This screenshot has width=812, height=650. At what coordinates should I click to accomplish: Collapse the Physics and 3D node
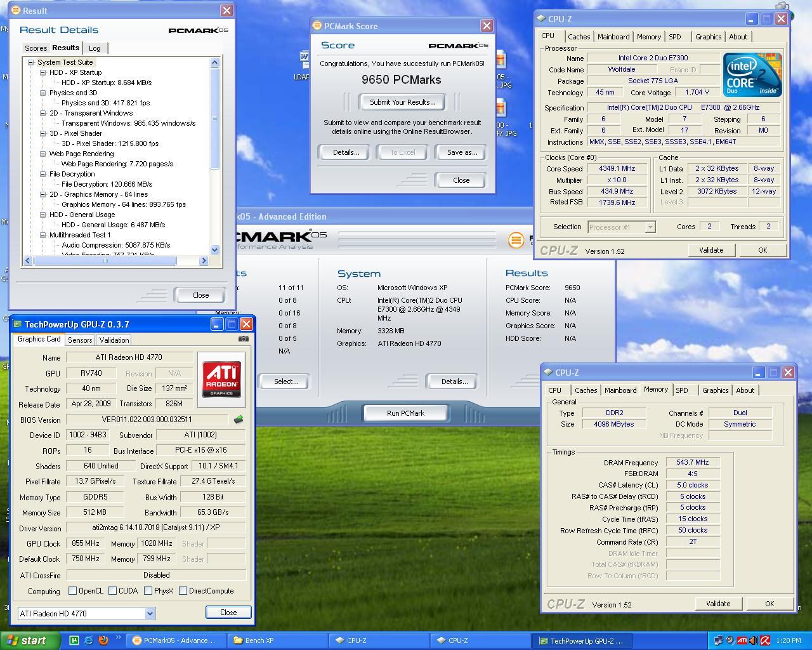[x=43, y=93]
